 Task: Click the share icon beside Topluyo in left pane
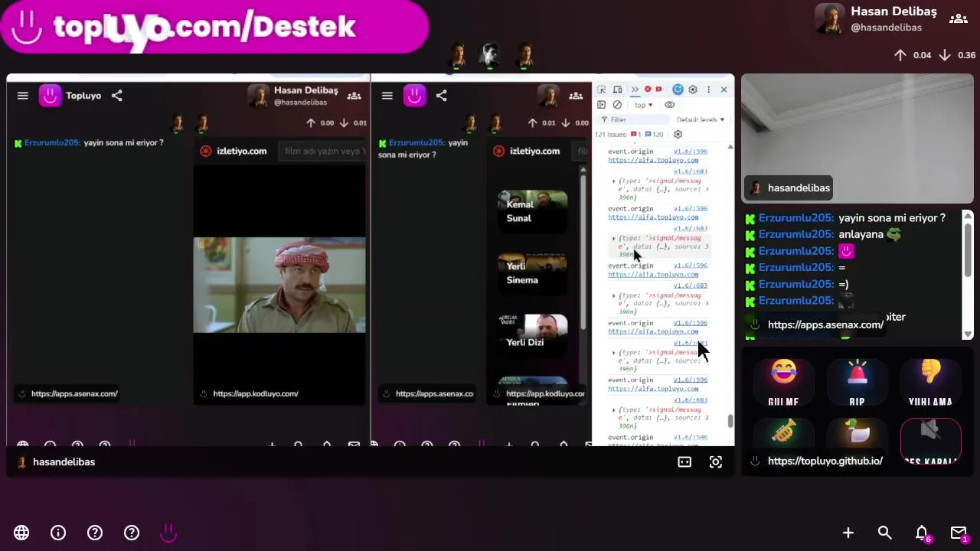pos(117,96)
